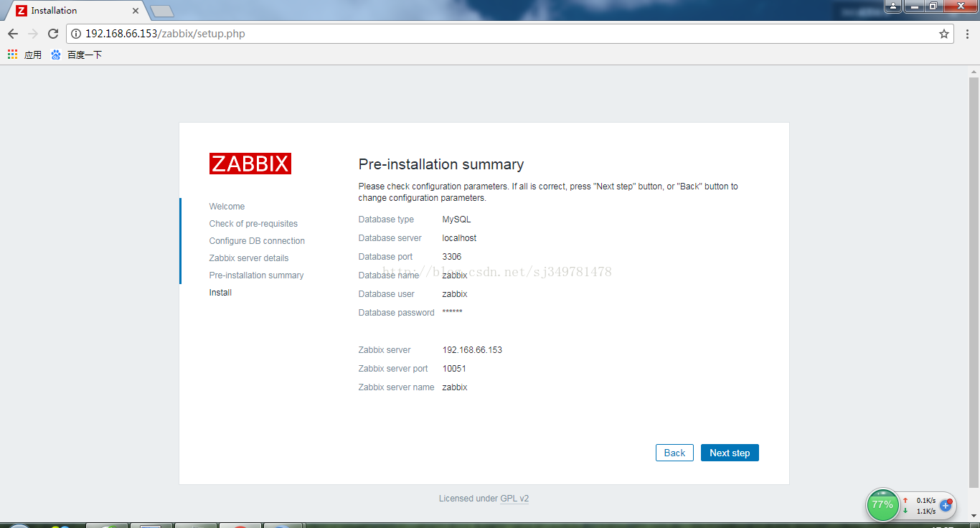
Task: Click the Database type label
Action: tap(386, 220)
